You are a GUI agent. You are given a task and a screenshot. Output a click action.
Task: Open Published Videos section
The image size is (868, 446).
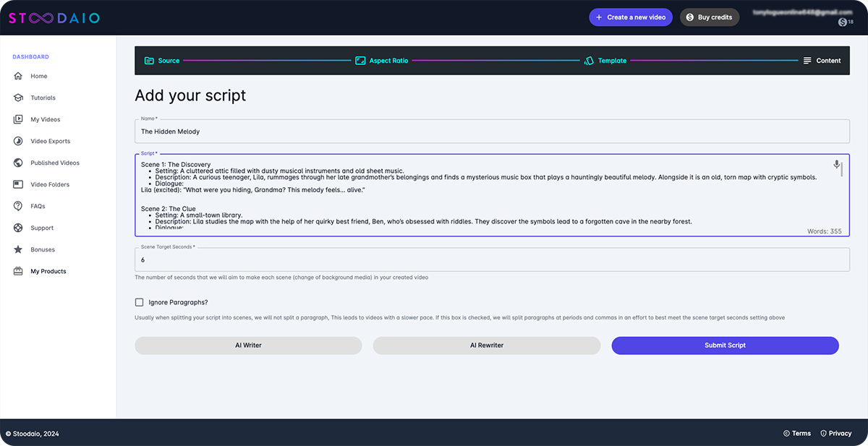tap(54, 163)
